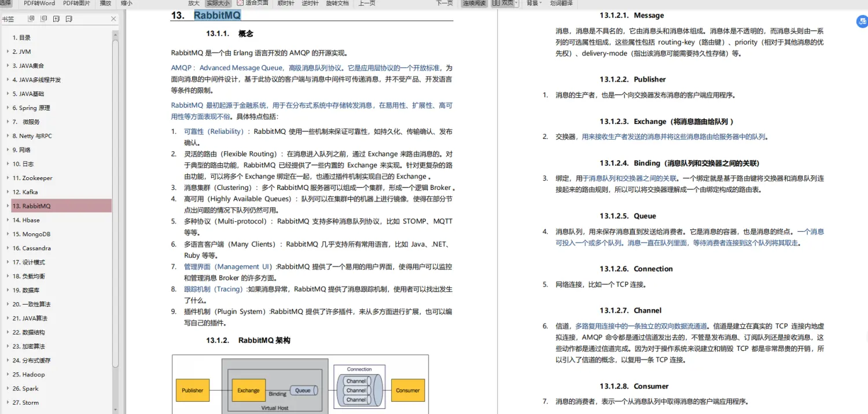Go to previous page with 上一页
This screenshot has width=868, height=414.
pos(367,3)
